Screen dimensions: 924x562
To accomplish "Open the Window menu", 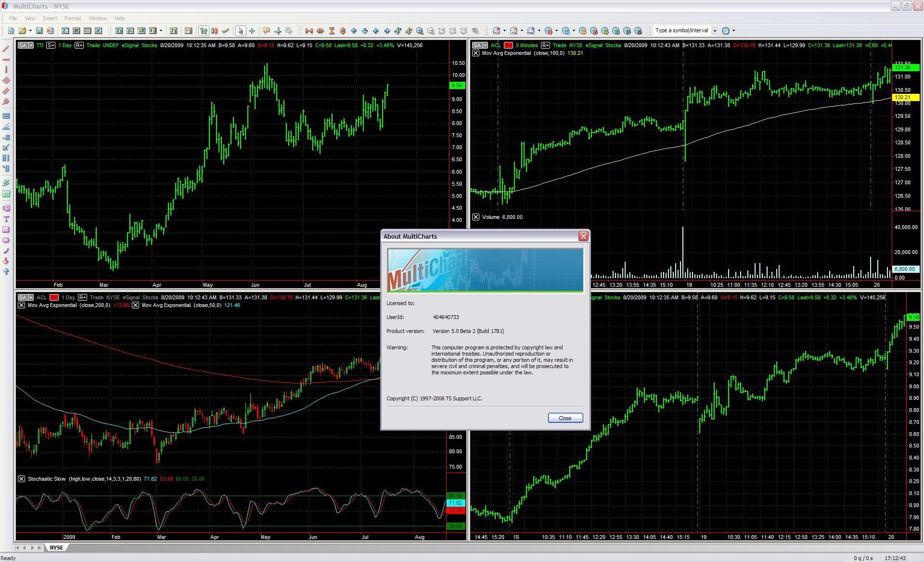I will click(x=98, y=18).
